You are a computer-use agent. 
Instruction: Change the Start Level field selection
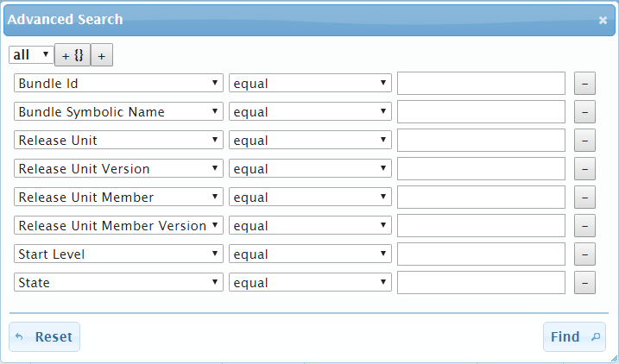[118, 254]
